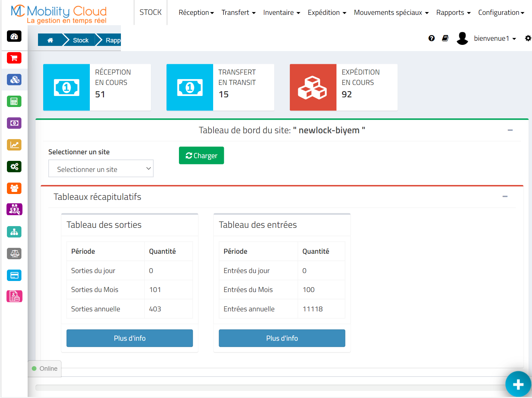Click the help question mark icon

(x=431, y=38)
